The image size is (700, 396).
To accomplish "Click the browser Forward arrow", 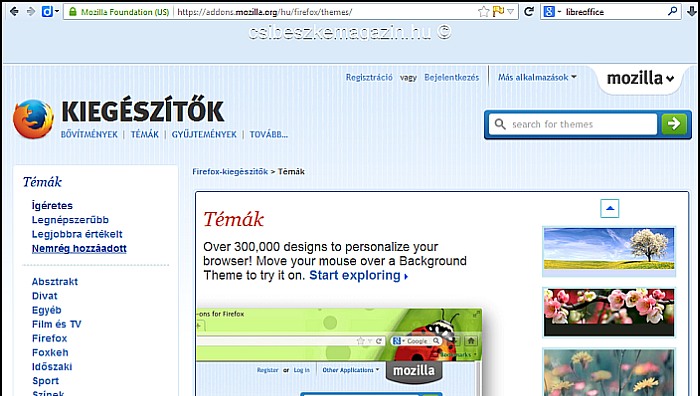I will [31, 12].
